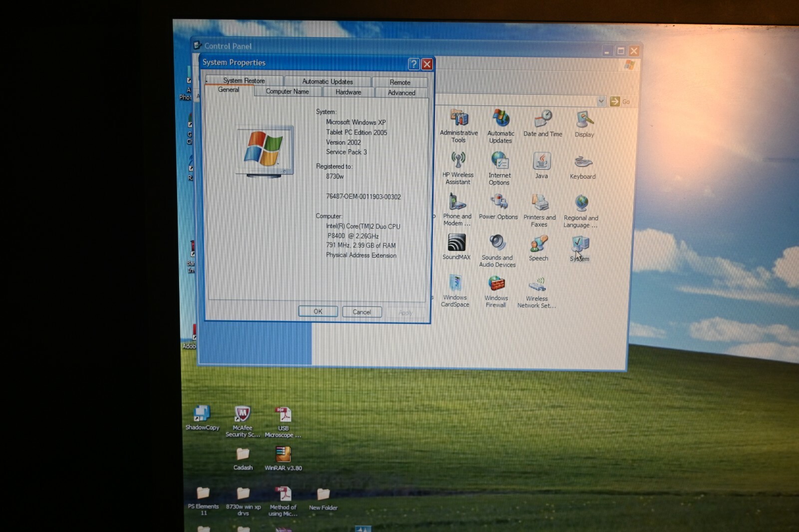Open Sounds and Audio Devices
The width and height of the screenshot is (799, 532).
point(497,251)
